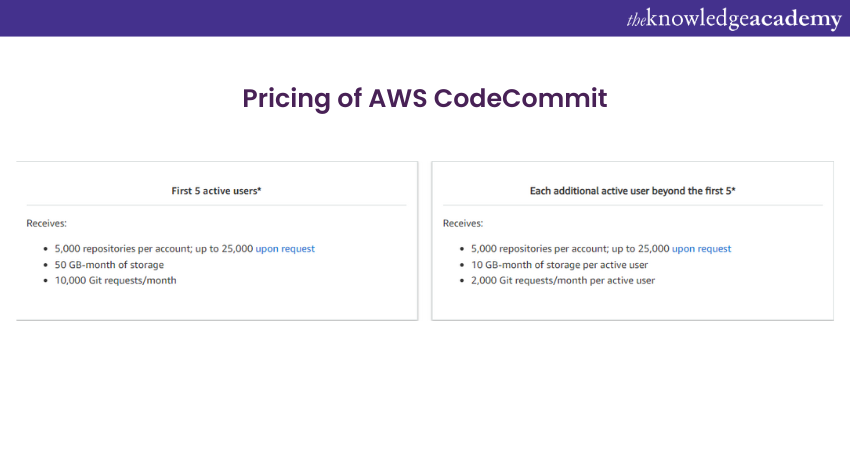This screenshot has height=450, width=850.
Task: Click The Knowledge Academy logo
Action: pyautogui.click(x=733, y=19)
